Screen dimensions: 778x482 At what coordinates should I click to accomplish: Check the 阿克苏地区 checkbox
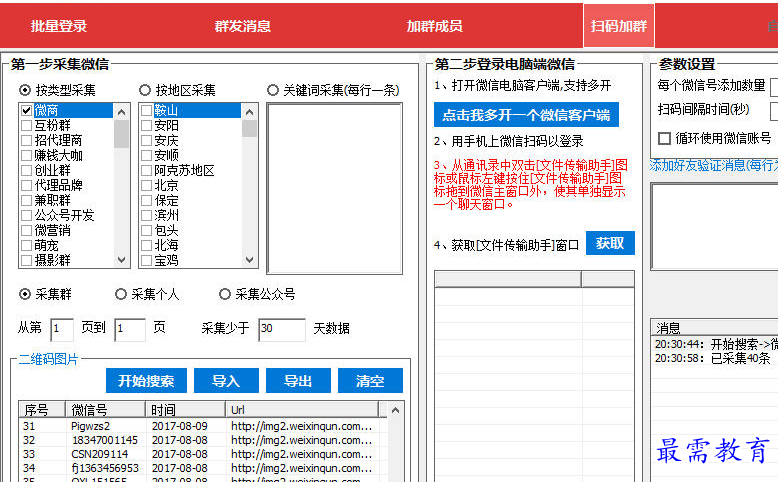(x=146, y=170)
